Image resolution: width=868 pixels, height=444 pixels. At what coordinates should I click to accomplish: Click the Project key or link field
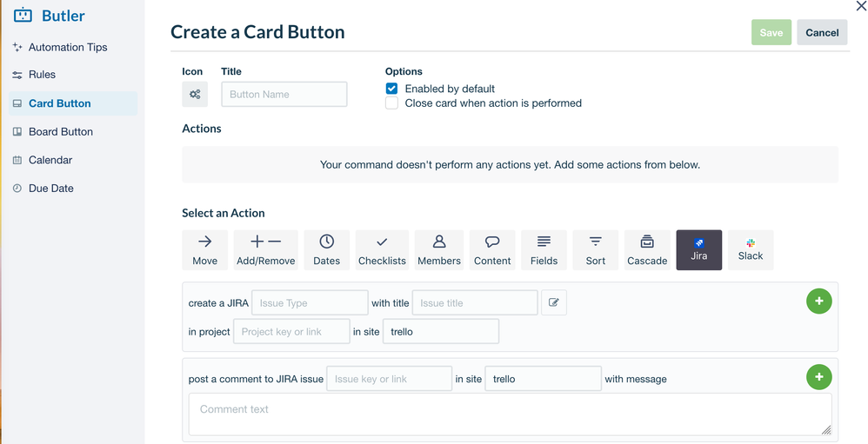pyautogui.click(x=291, y=331)
